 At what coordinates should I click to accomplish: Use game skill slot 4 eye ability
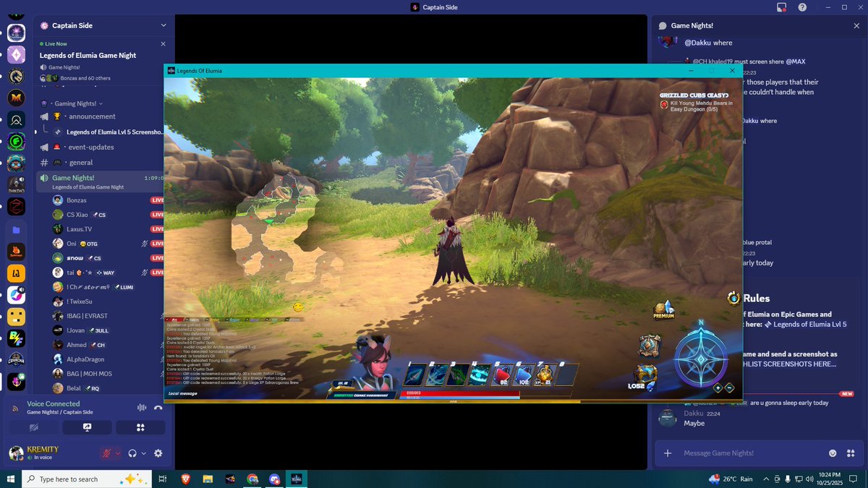click(480, 374)
